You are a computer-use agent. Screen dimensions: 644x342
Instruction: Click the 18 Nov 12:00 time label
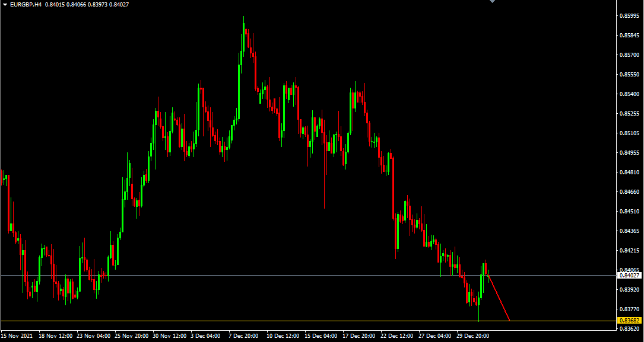(x=55, y=336)
